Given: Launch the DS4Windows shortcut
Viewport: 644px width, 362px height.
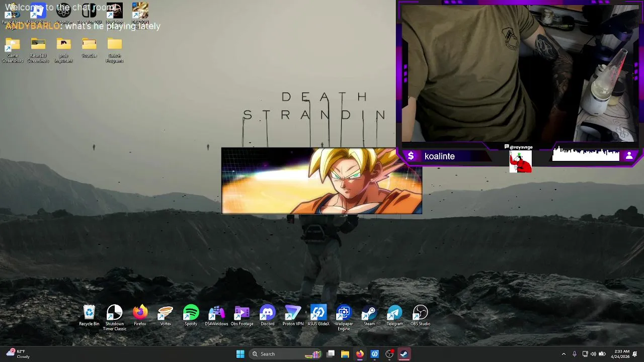Looking at the screenshot, I should pos(216,316).
